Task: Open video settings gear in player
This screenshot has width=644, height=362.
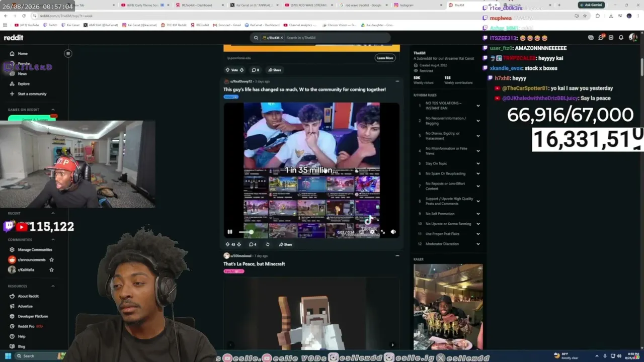Action: (372, 232)
